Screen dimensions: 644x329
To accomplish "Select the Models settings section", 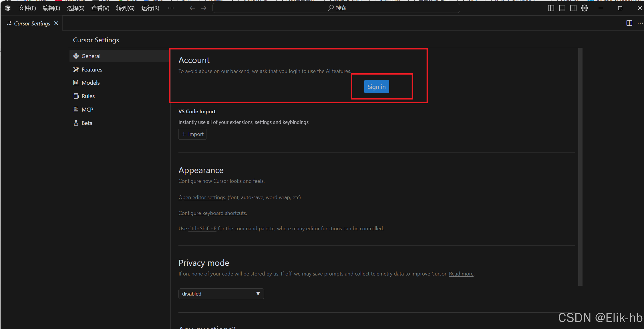I will 90,83.
